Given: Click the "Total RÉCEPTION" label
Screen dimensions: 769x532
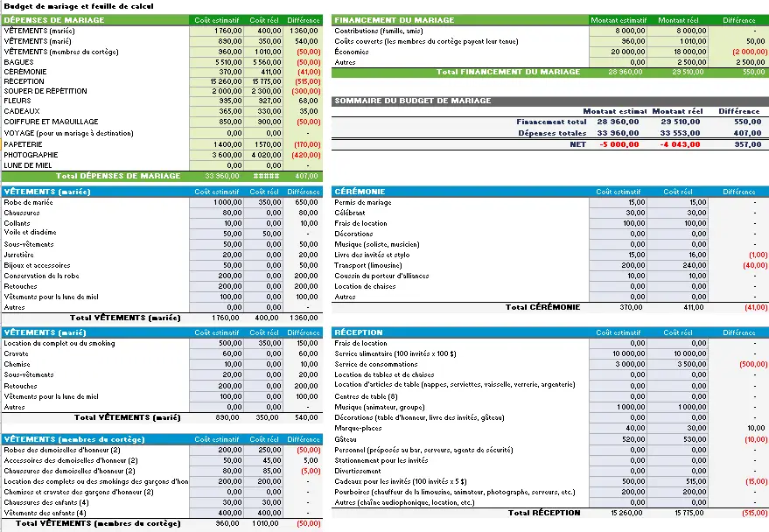Looking at the screenshot, I should click(x=544, y=513).
